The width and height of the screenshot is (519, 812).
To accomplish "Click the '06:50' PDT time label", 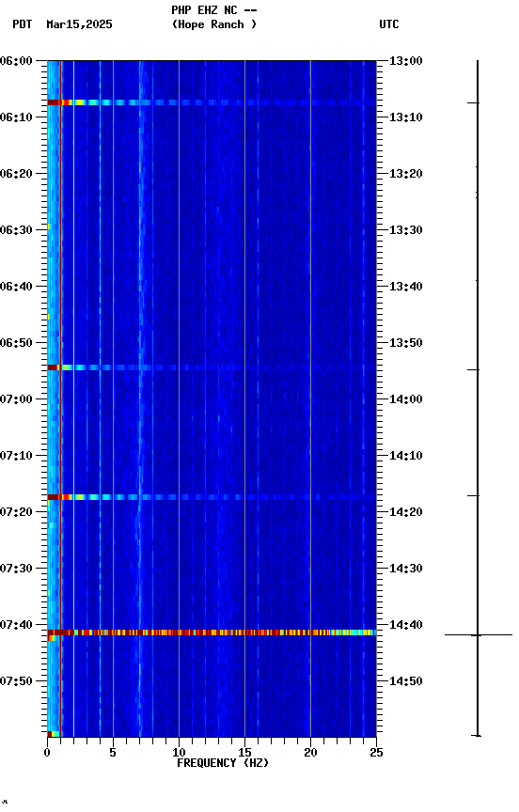I will [16, 343].
